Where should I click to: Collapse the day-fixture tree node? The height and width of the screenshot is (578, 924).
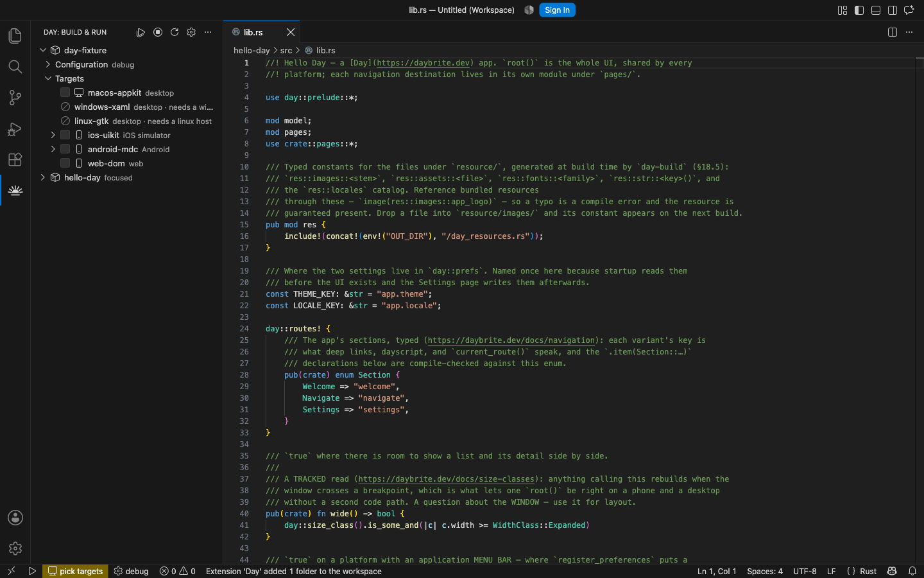[43, 50]
